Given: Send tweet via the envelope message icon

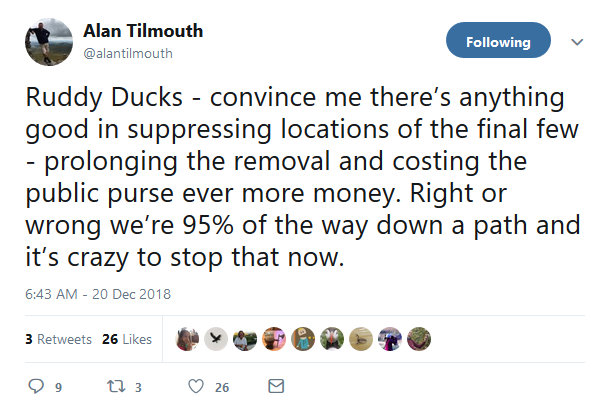Looking at the screenshot, I should [x=277, y=386].
